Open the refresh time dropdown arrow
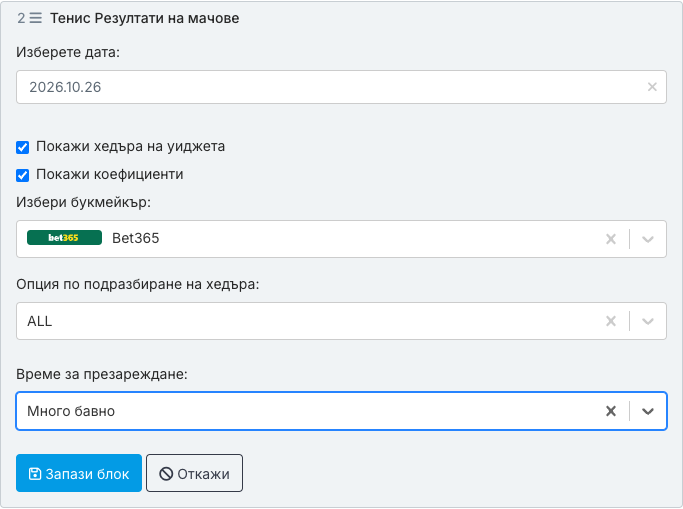 [648, 411]
